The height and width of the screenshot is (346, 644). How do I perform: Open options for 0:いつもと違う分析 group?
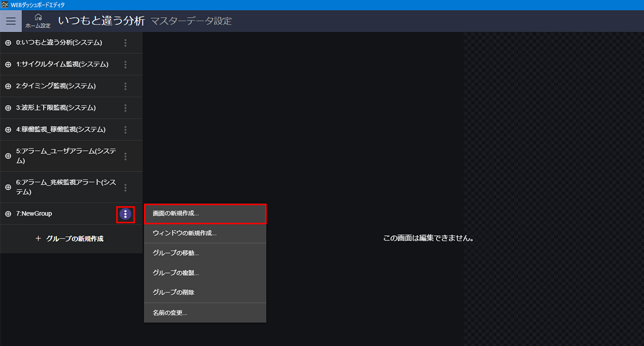click(x=125, y=43)
